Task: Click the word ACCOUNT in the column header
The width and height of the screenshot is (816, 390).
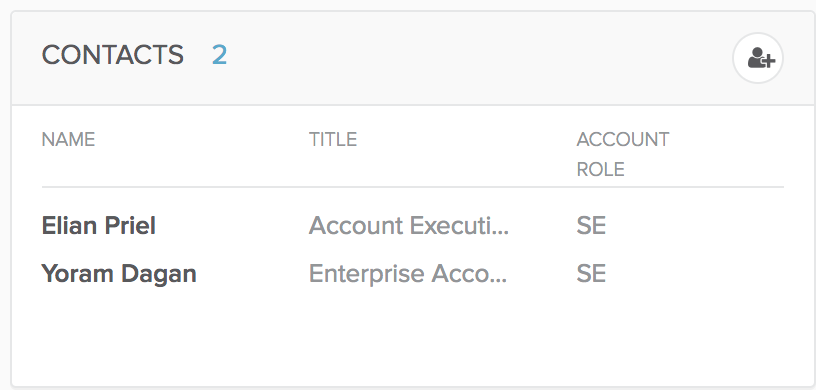Action: click(622, 140)
